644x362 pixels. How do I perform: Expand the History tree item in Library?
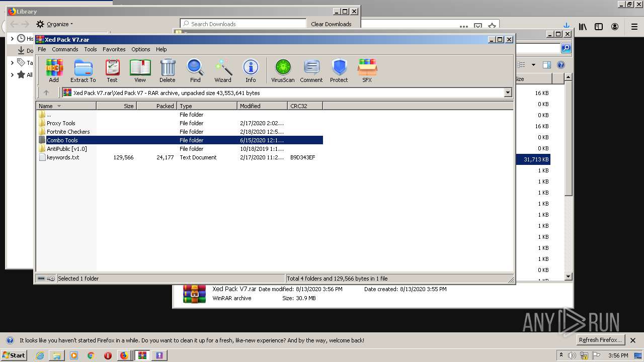coord(12,38)
